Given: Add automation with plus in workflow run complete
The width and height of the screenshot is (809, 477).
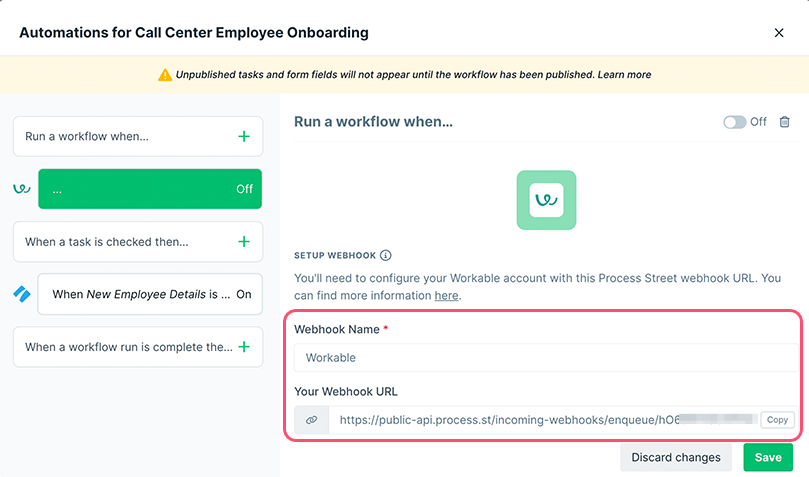Looking at the screenshot, I should (x=244, y=347).
